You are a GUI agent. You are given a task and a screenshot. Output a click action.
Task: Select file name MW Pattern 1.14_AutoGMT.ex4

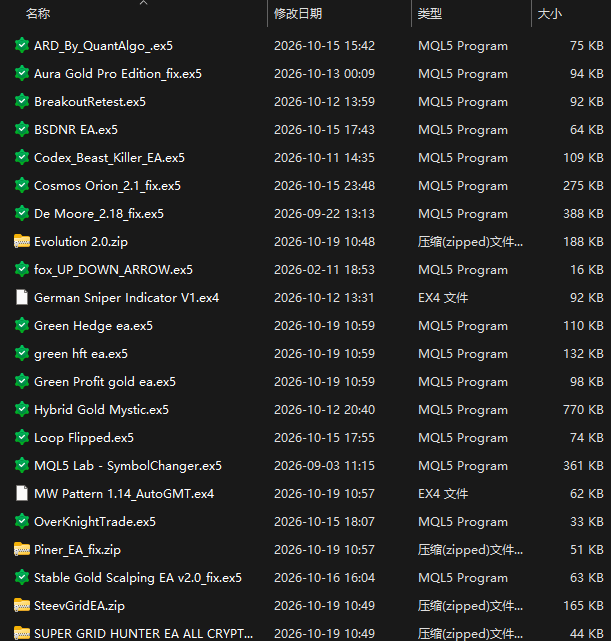[124, 494]
